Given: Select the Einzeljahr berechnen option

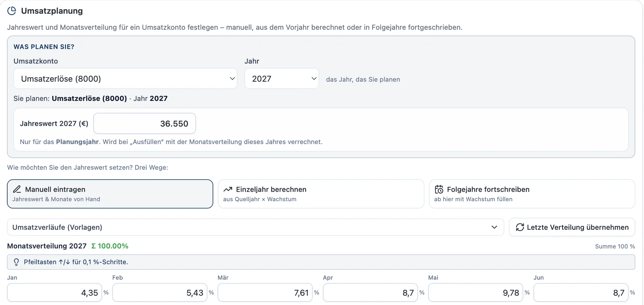Looking at the screenshot, I should [x=321, y=194].
